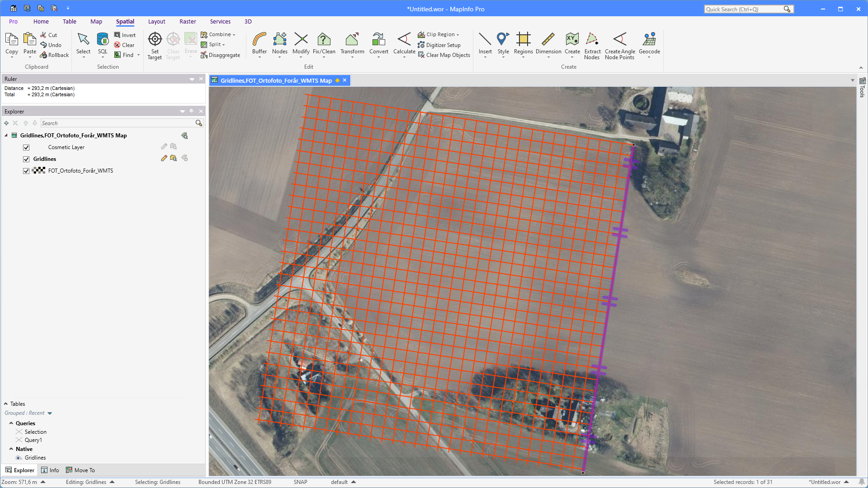Hide the FOT_Ortofoto_Forår_WMTS layer

click(x=26, y=171)
